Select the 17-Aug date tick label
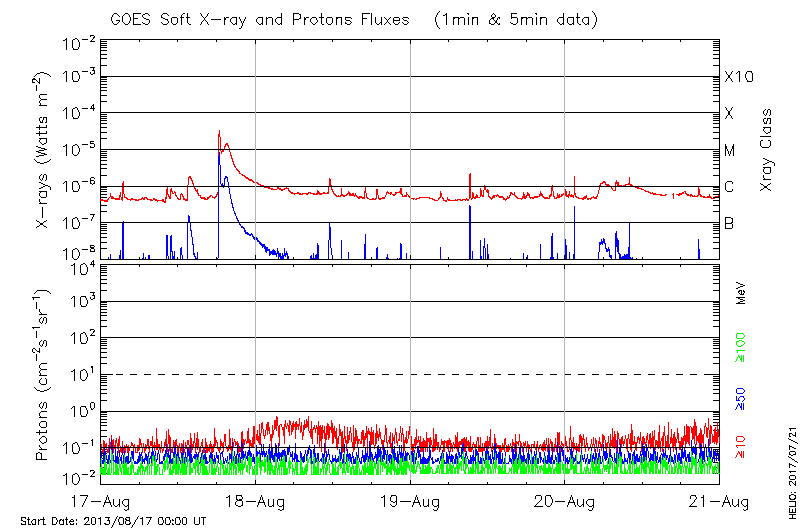The width and height of the screenshot is (800, 530). click(102, 500)
